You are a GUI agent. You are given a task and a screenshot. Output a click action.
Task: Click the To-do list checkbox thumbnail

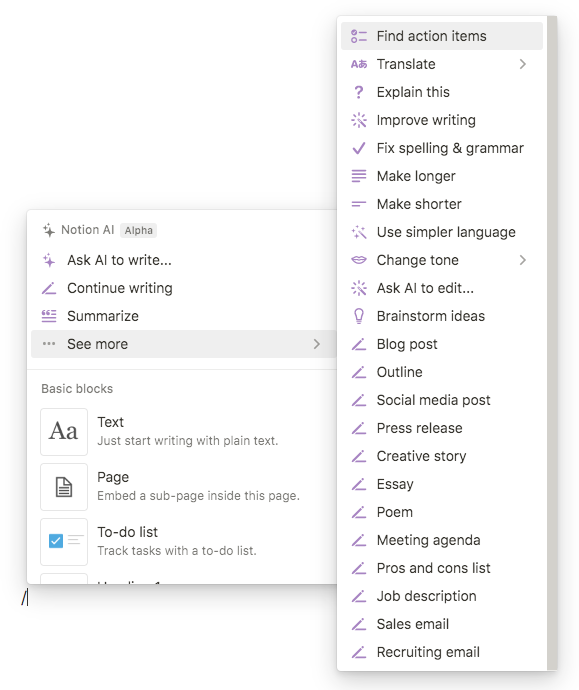64,542
